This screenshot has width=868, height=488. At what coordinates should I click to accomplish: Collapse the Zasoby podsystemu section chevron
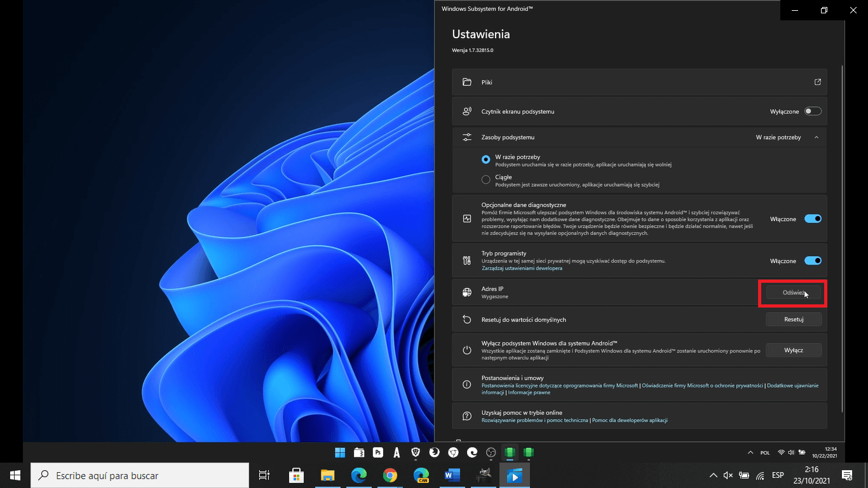coord(817,137)
